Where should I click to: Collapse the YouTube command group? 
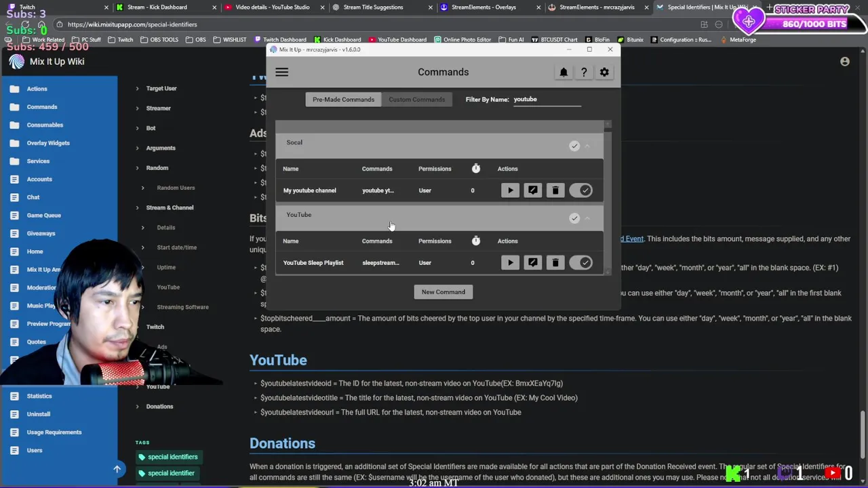coord(588,218)
